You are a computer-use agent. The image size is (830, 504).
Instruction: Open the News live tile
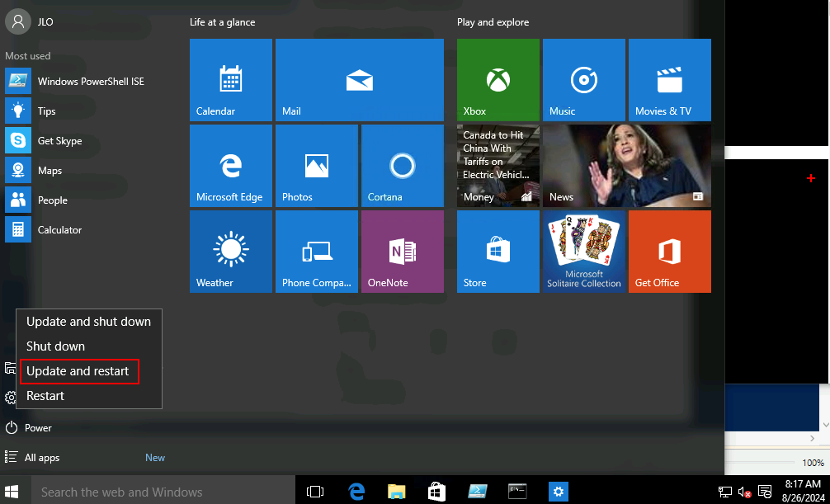(x=627, y=166)
